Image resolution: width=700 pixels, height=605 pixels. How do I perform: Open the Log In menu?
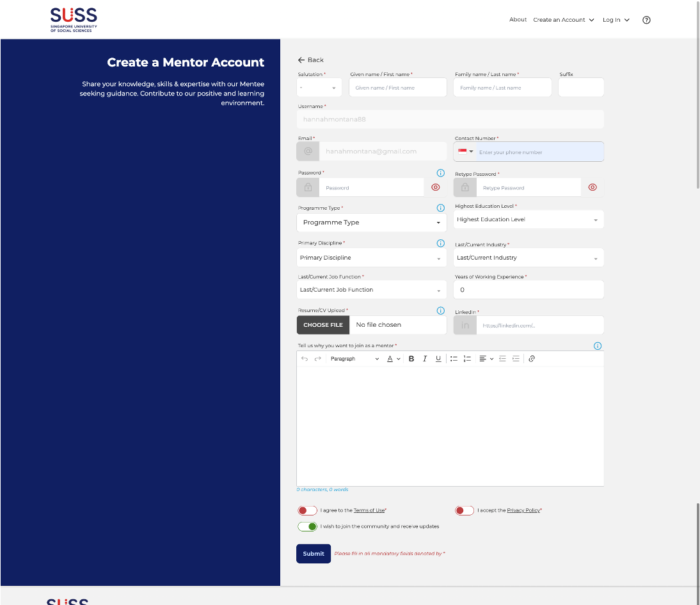pyautogui.click(x=616, y=20)
